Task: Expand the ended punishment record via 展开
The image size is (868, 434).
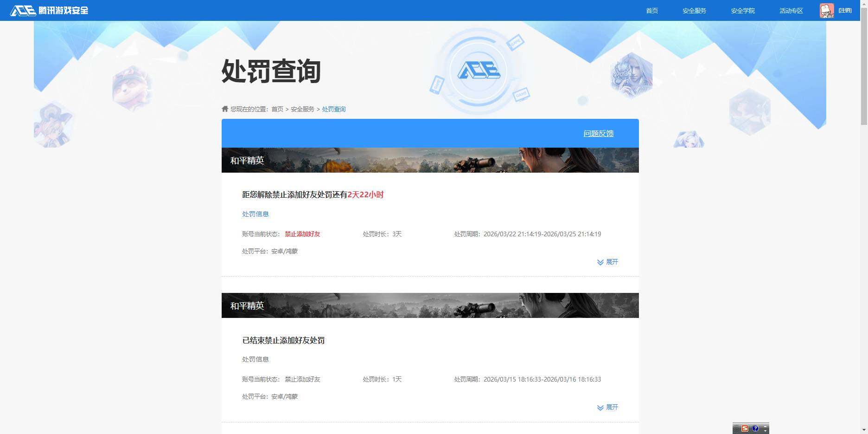Action: coord(612,407)
